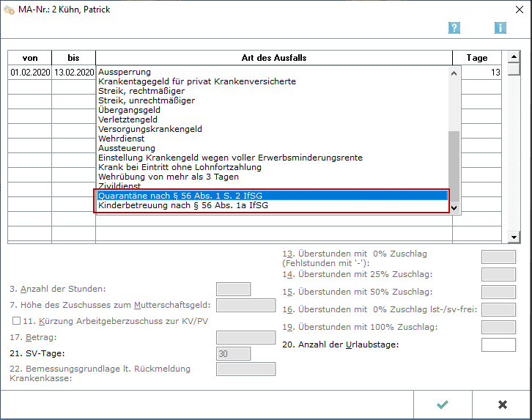This screenshot has width=532, height=420.
Task: Choose Wehrdienst from the absence list
Action: pyautogui.click(x=121, y=139)
